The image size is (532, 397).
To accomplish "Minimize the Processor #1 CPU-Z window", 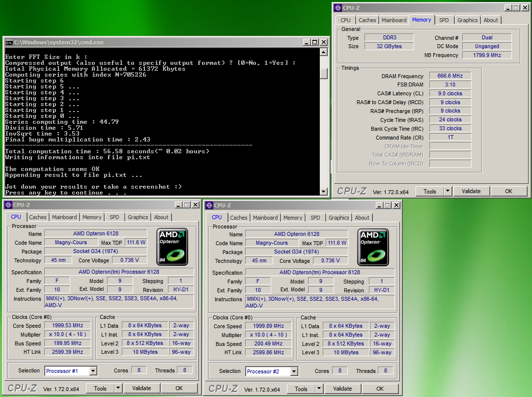I will click(x=178, y=205).
